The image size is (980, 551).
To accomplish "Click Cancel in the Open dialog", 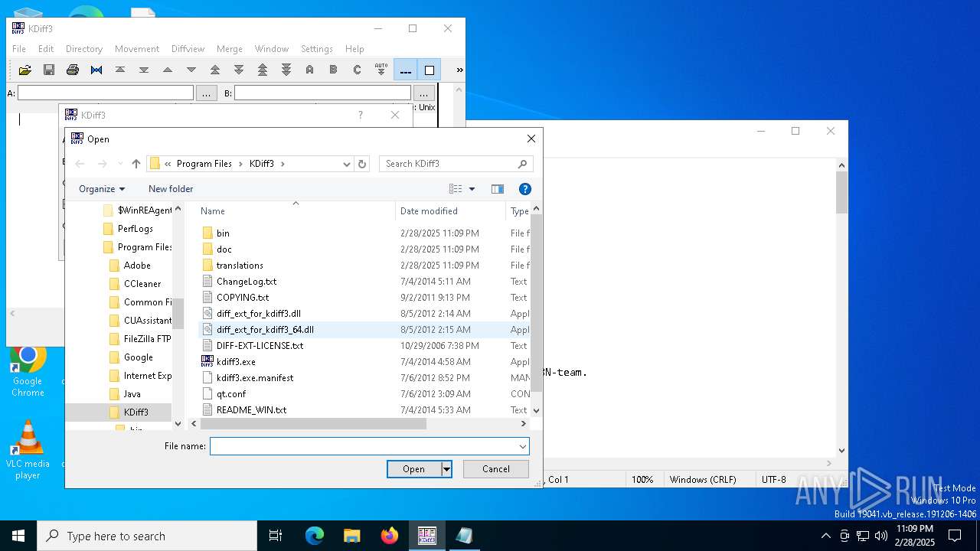I will point(495,469).
